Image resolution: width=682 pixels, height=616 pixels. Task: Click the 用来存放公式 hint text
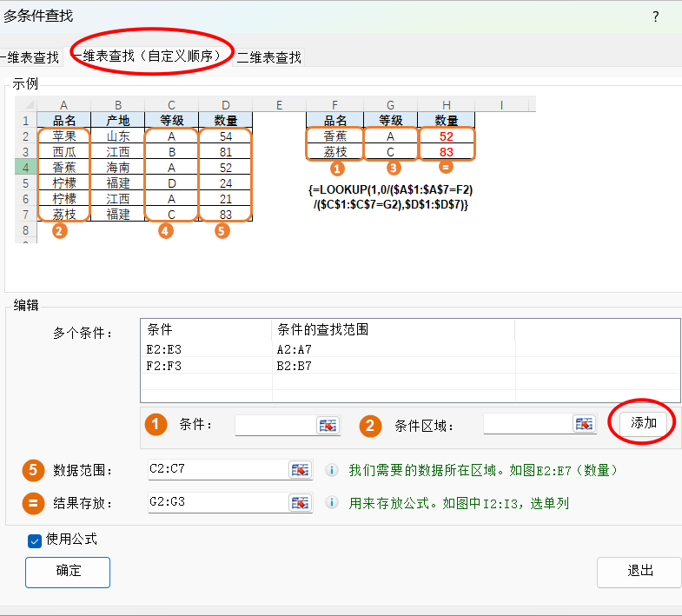point(459,503)
